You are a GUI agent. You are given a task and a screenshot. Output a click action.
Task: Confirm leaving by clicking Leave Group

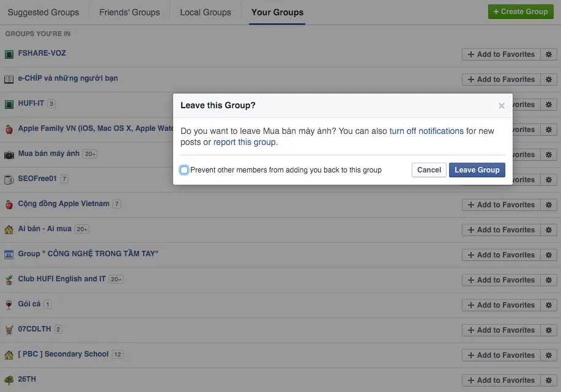477,169
